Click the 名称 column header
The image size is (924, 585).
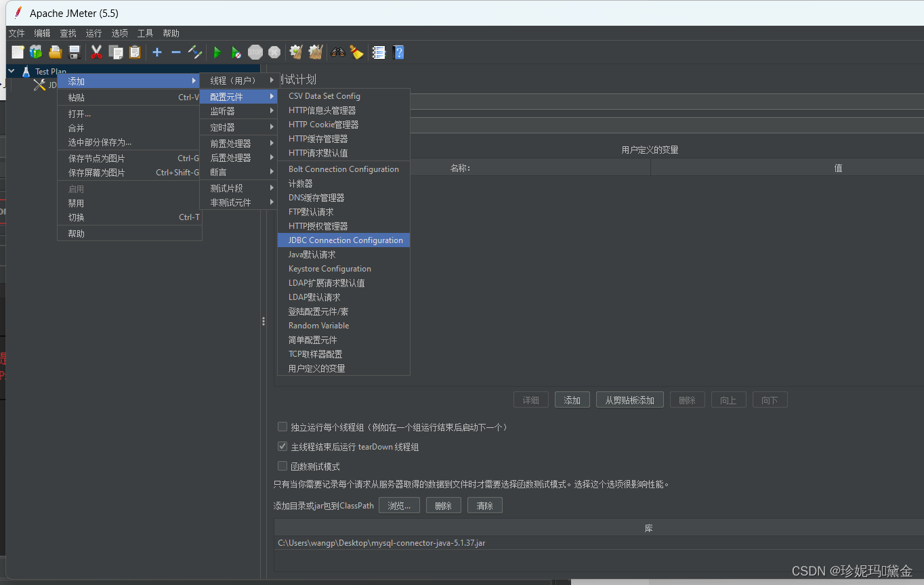(461, 168)
